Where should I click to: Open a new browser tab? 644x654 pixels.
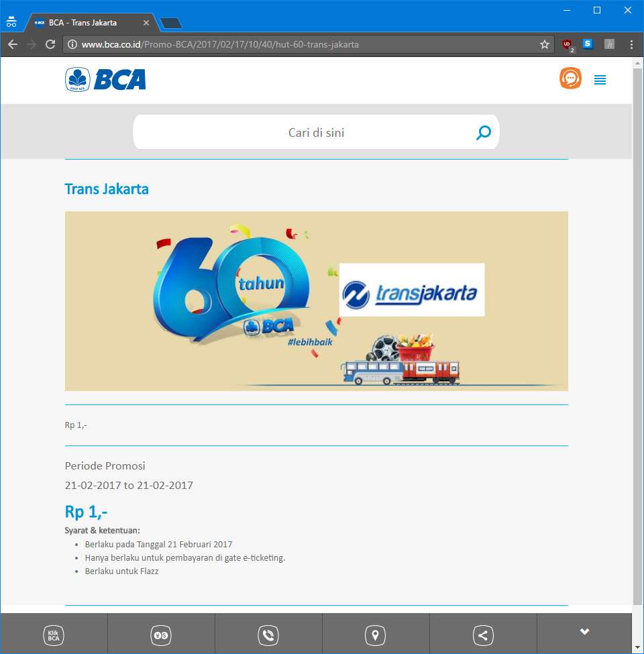tap(170, 23)
